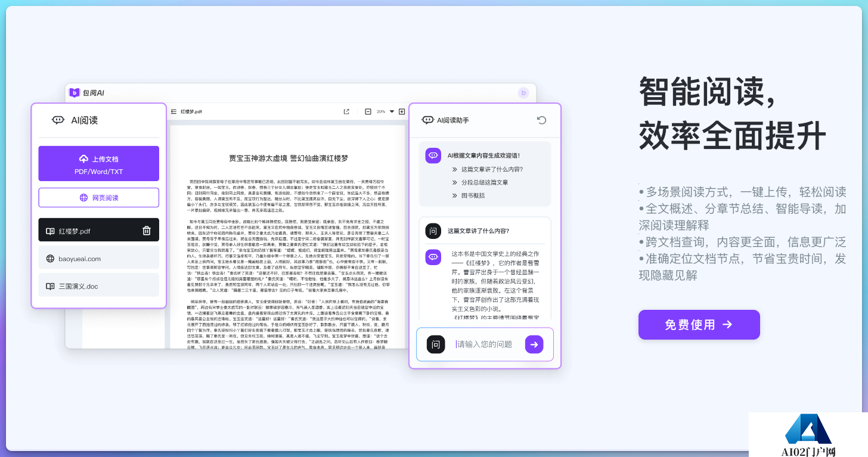Choose suggestion 分段总结这篇文章
Viewport: 868px width, 457px height.
point(485,182)
